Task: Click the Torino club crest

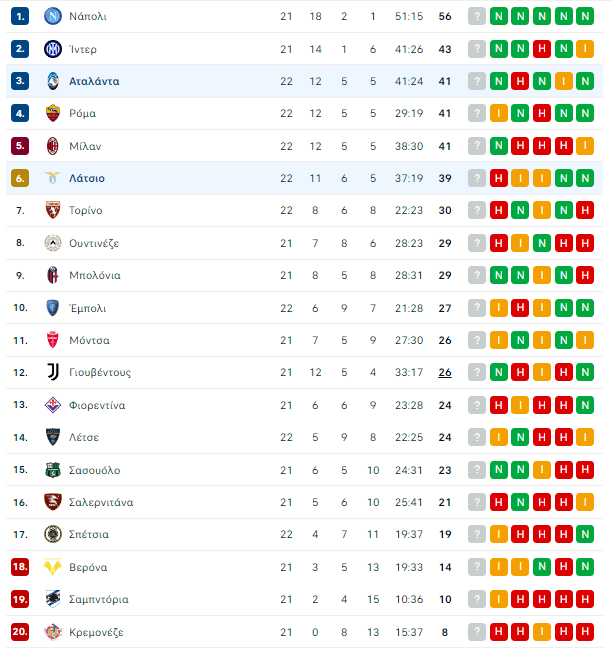Action: [x=53, y=210]
